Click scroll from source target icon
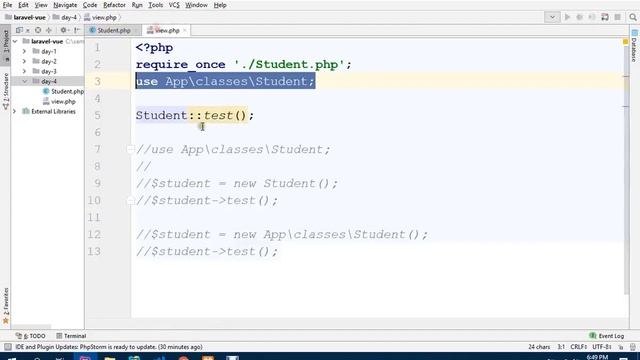This screenshot has width=640, height=360. tap(38, 30)
